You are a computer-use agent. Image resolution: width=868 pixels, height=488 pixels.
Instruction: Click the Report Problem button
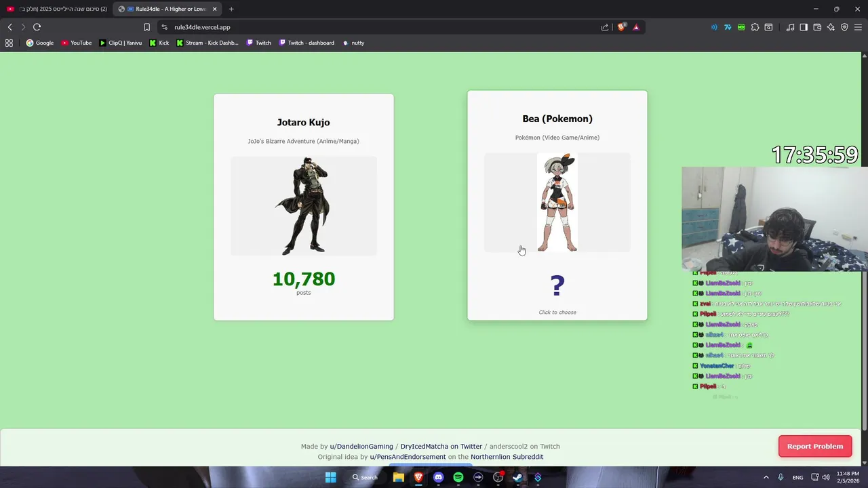pyautogui.click(x=815, y=446)
